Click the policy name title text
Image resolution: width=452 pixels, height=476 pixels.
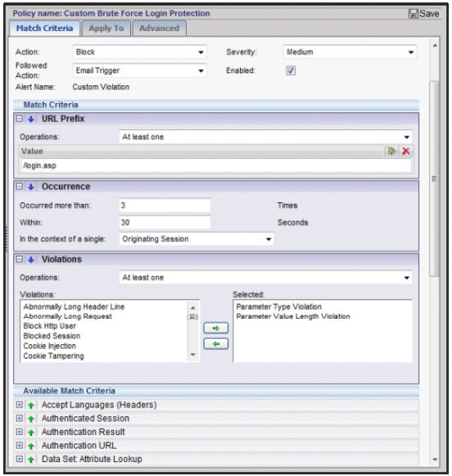pyautogui.click(x=111, y=13)
